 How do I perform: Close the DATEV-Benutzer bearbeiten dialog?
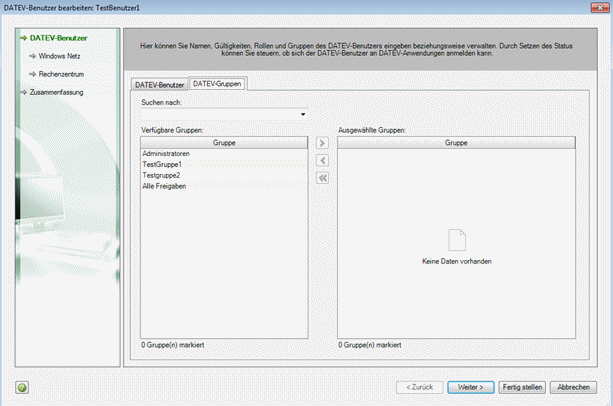click(600, 7)
